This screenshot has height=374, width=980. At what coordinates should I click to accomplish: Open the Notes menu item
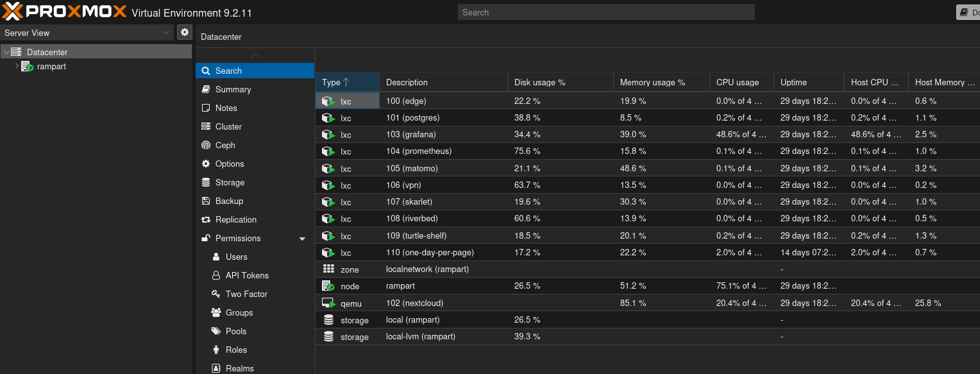coord(255,108)
